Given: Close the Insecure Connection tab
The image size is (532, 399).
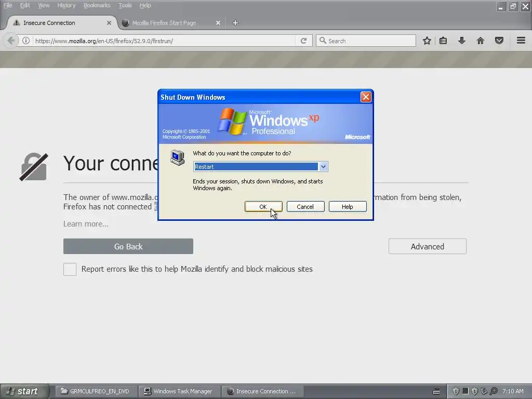Looking at the screenshot, I should 109,23.
